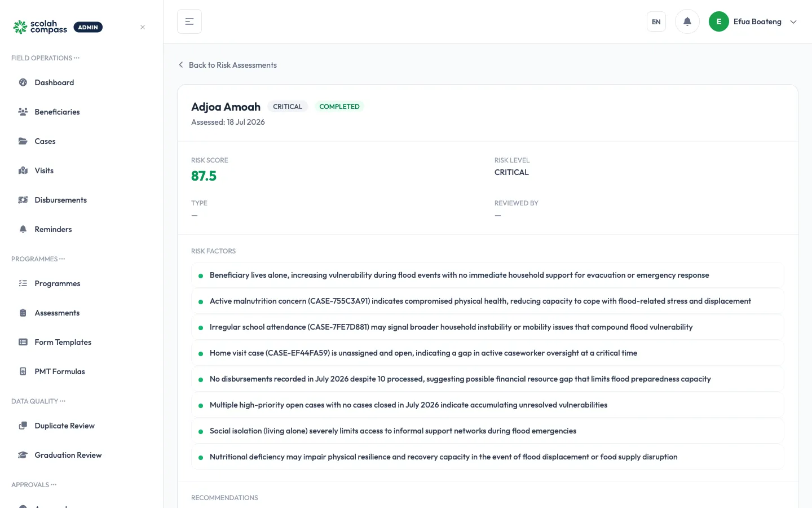Select the 'Home visit case' risk factor
The height and width of the screenshot is (508, 812).
pos(488,353)
